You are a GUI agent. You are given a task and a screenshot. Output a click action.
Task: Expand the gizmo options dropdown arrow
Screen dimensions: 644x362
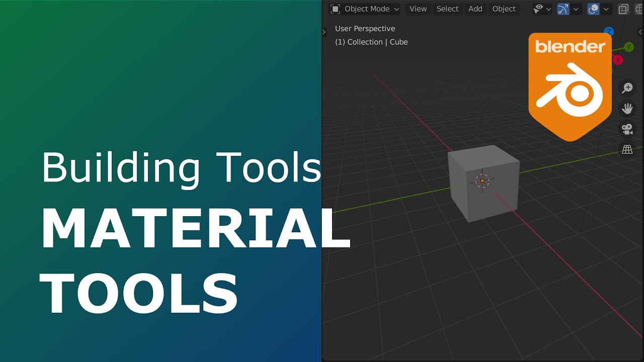(x=576, y=9)
